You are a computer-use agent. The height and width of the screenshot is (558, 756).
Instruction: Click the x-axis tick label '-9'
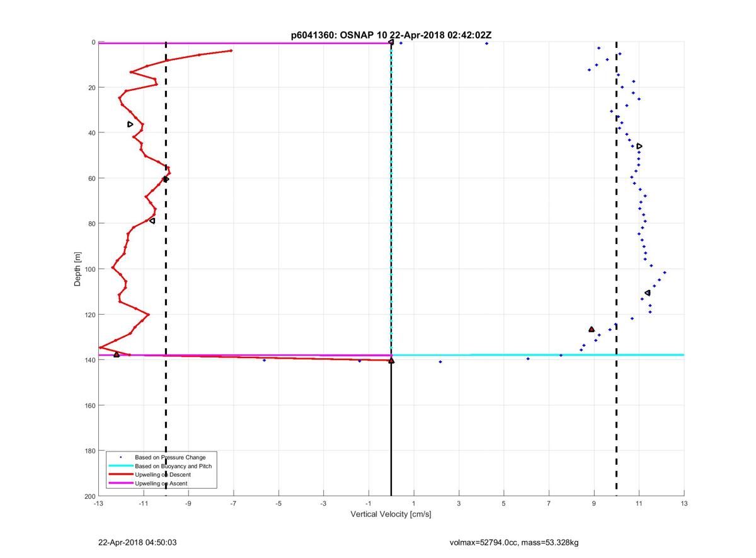[188, 504]
